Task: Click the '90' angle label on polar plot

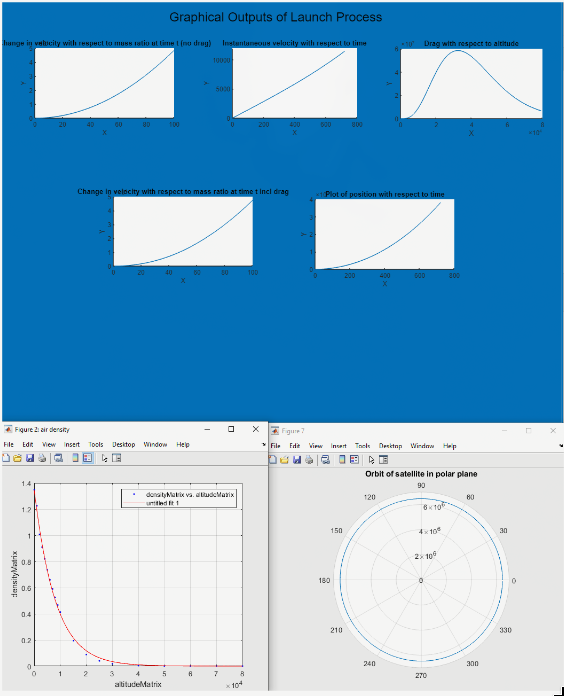Action: click(x=421, y=486)
